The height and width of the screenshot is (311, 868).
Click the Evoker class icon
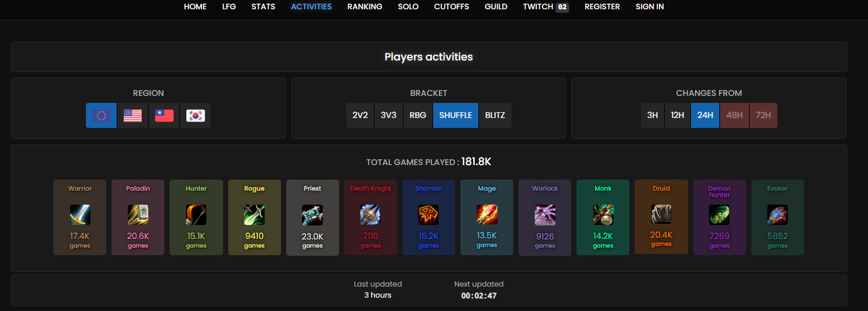click(777, 215)
